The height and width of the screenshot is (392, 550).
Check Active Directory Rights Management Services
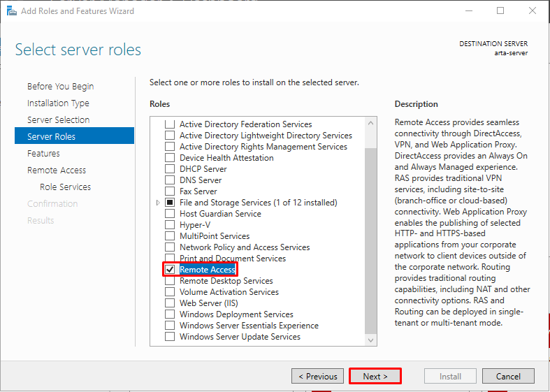170,147
